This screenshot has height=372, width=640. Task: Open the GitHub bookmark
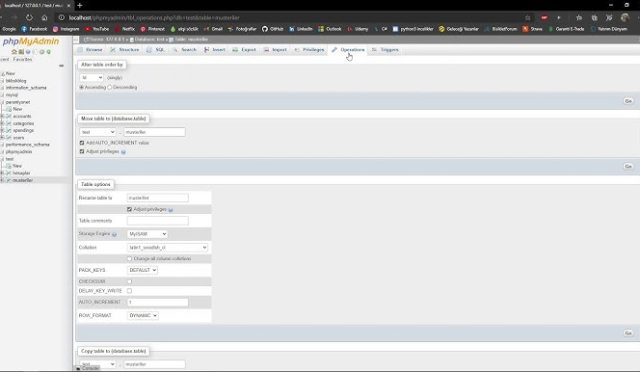273,29
